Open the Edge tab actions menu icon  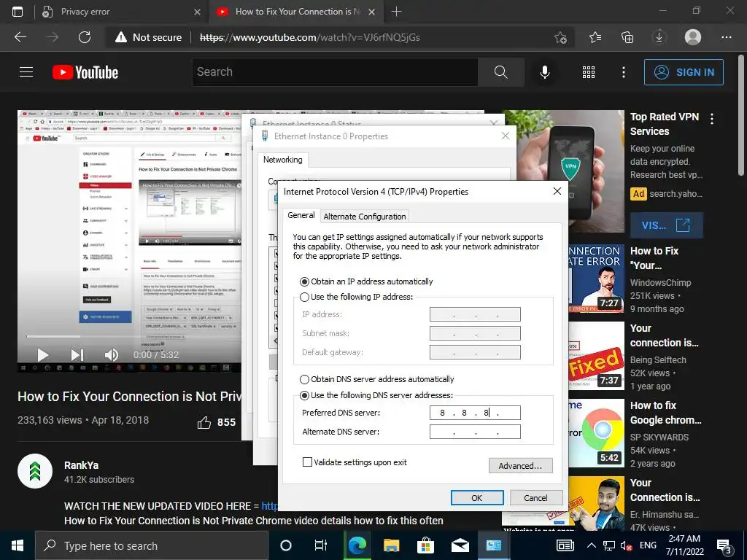coord(18,12)
